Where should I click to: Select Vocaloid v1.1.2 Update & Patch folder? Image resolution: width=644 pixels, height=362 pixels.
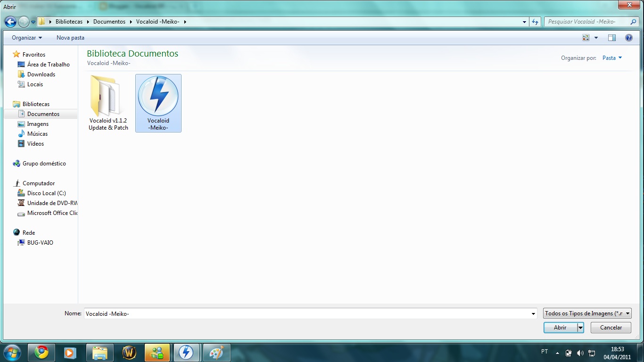point(108,103)
